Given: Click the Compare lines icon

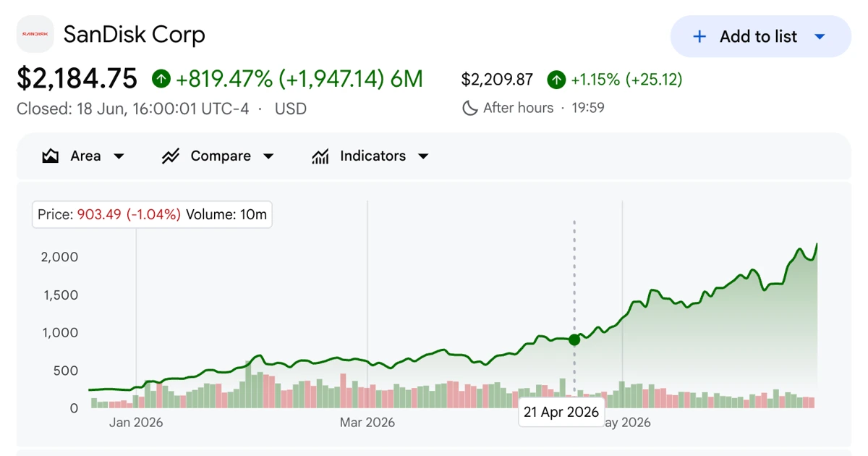Looking at the screenshot, I should click(x=171, y=156).
